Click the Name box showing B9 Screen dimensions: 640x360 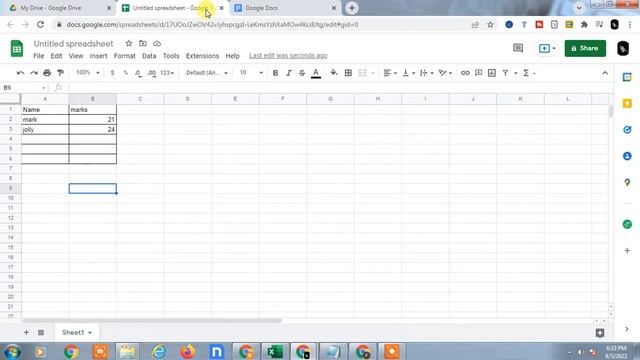pyautogui.click(x=24, y=88)
